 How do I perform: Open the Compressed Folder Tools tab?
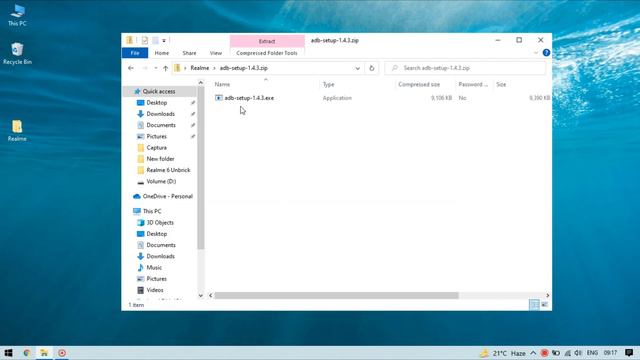[x=267, y=53]
